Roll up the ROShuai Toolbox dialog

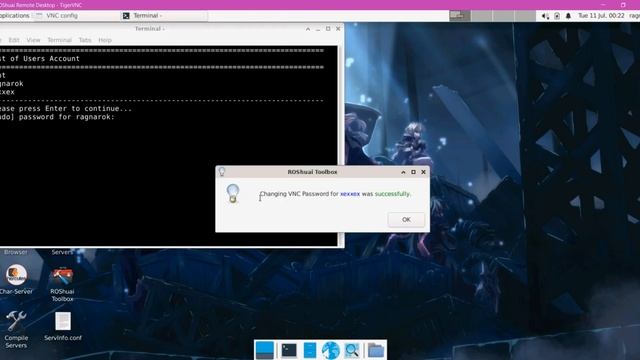(x=403, y=172)
